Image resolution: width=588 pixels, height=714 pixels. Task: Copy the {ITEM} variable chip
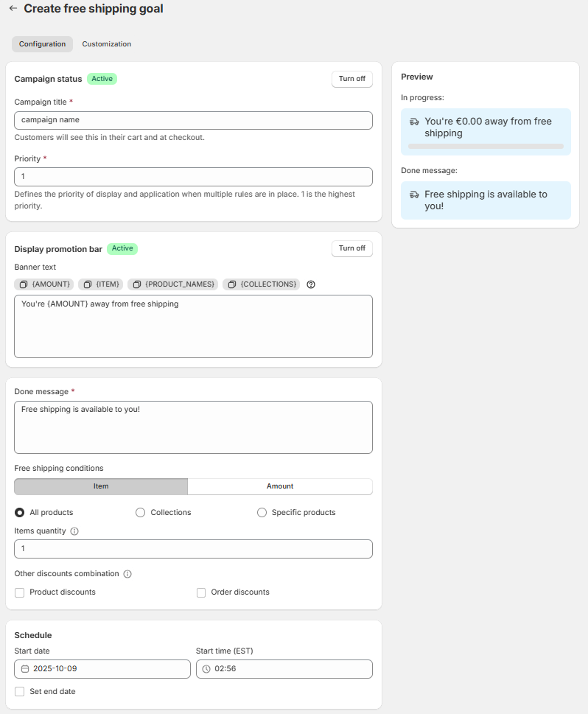99,284
